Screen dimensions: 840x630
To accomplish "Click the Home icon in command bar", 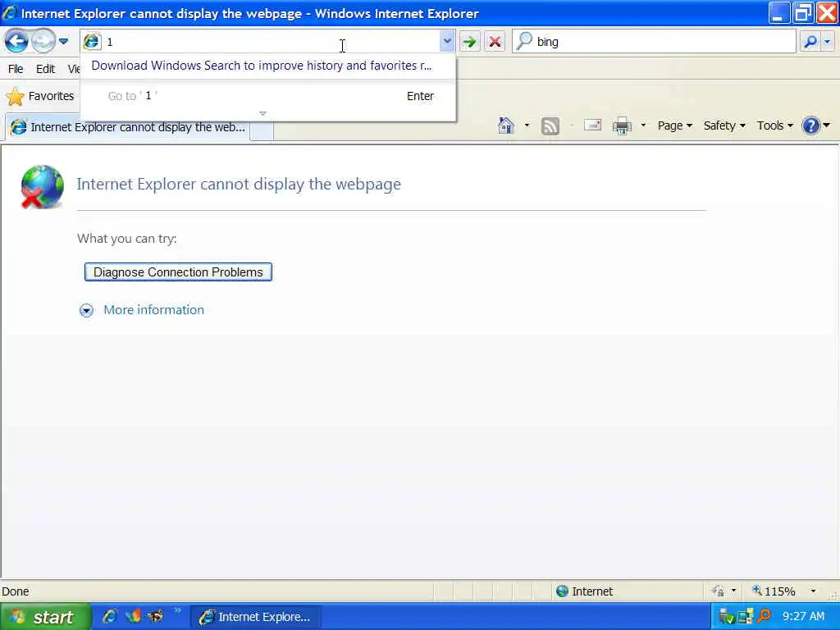I will coord(505,126).
